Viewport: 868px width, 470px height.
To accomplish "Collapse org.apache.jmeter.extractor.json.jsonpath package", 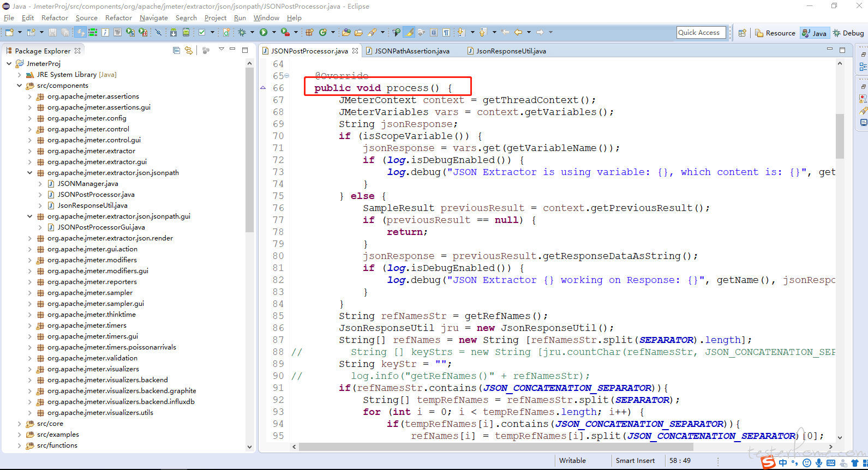I will tap(29, 173).
